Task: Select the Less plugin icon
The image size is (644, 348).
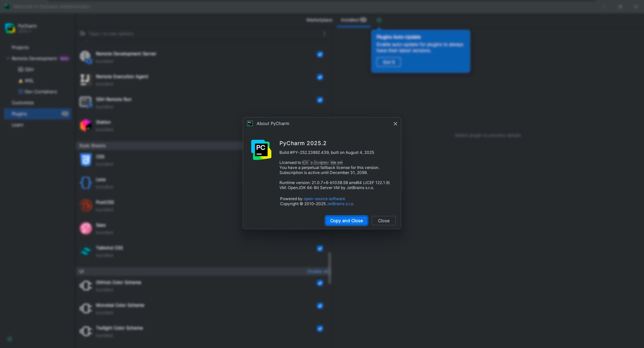Action: tap(86, 182)
